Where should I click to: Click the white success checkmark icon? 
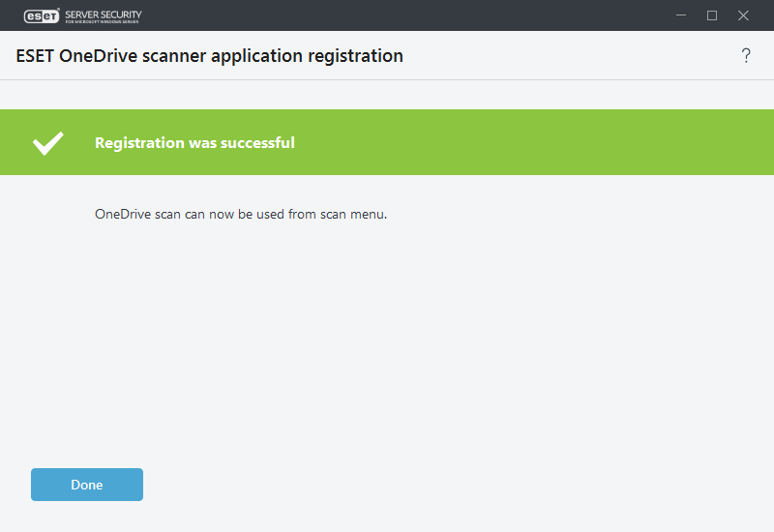47,143
